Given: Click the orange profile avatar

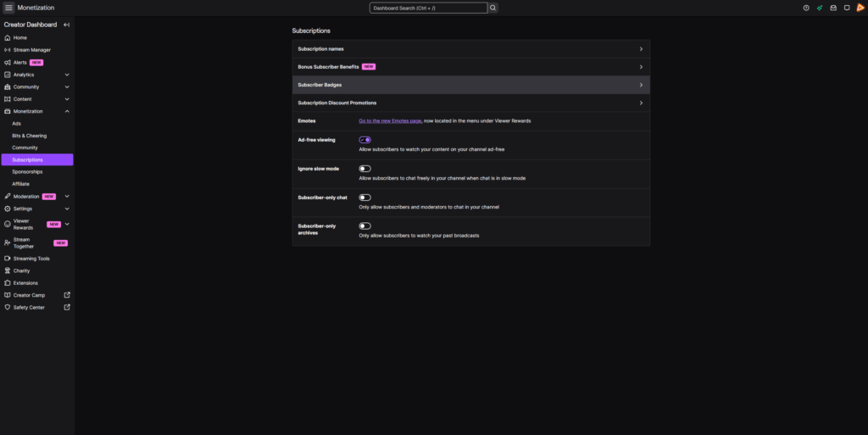Looking at the screenshot, I should tap(860, 8).
